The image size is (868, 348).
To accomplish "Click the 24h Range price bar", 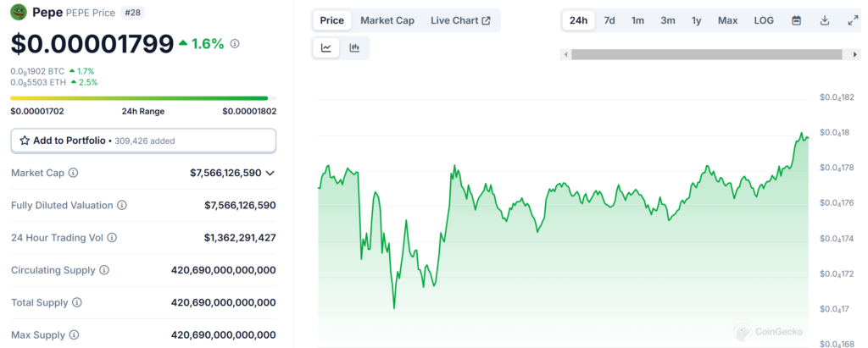I will [140, 98].
